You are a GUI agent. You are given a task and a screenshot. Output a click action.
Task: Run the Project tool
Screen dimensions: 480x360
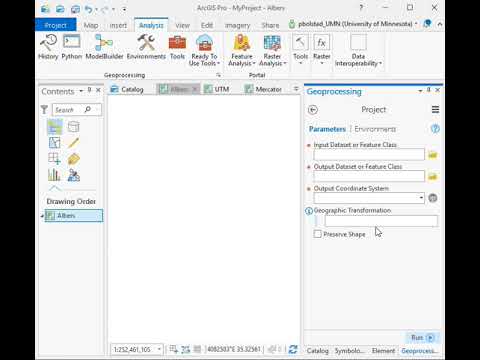click(x=423, y=338)
